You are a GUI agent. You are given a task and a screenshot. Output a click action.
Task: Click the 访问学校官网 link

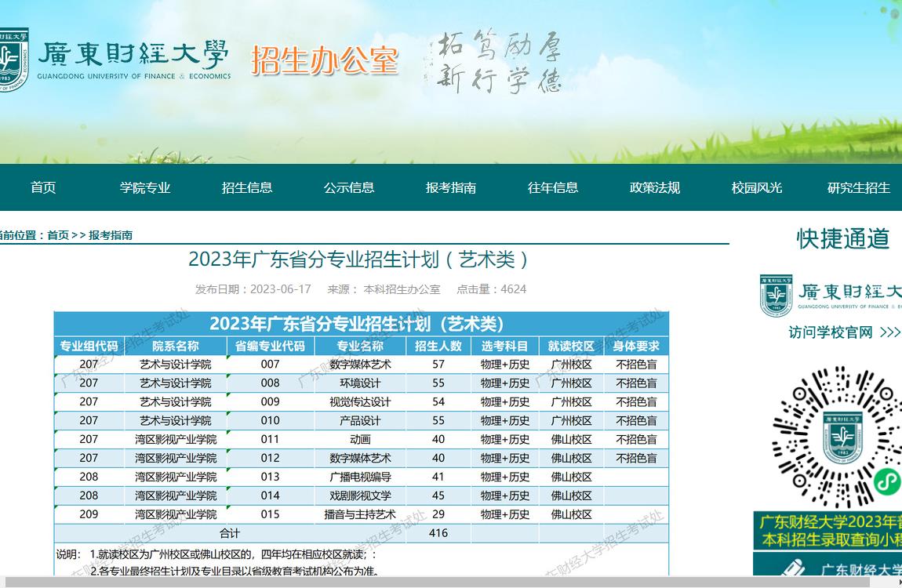tap(844, 332)
